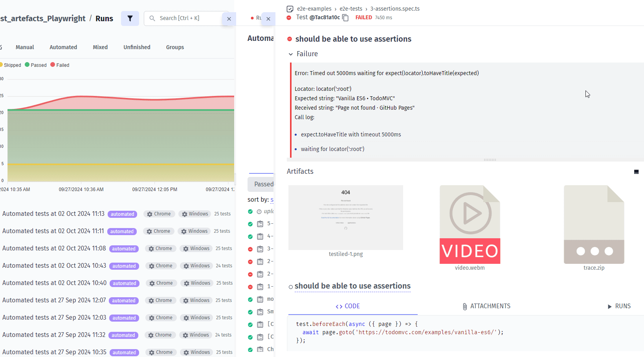Close the run details panel
Viewport: 644px width, 357px height.
[268, 19]
